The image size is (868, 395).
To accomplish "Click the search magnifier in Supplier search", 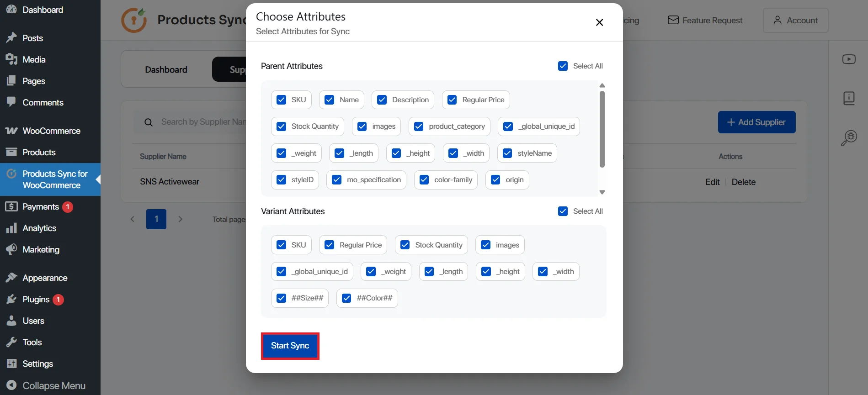I will (x=148, y=122).
